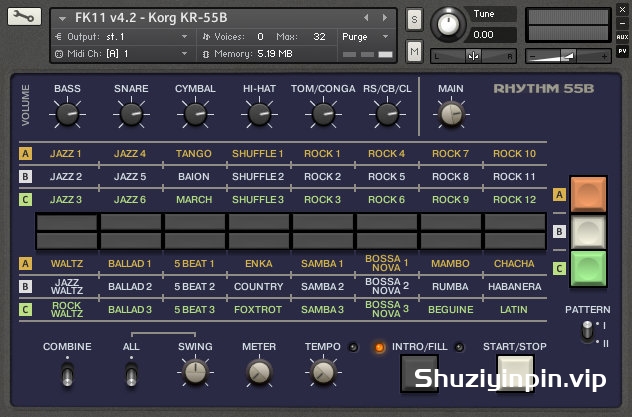The height and width of the screenshot is (417, 632).
Task: Click the BAION rhythm label
Action: (x=194, y=176)
